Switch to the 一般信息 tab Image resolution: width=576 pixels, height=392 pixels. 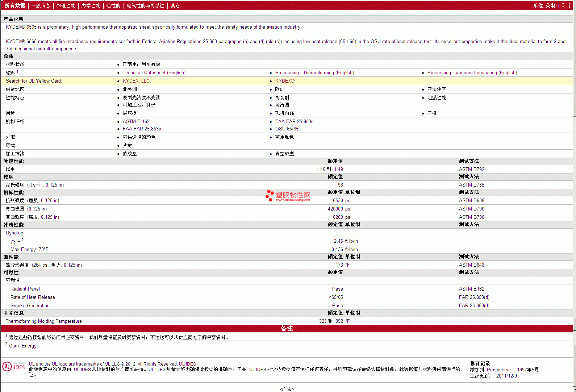(41, 6)
